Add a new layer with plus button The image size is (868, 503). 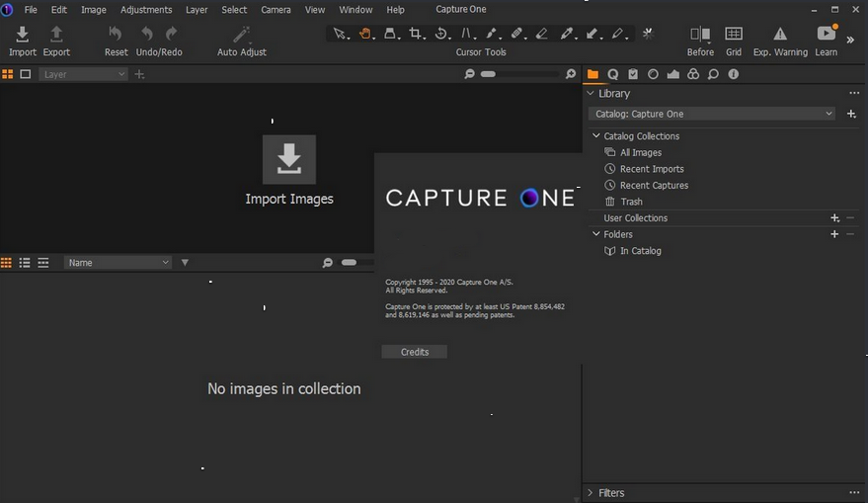coord(139,74)
